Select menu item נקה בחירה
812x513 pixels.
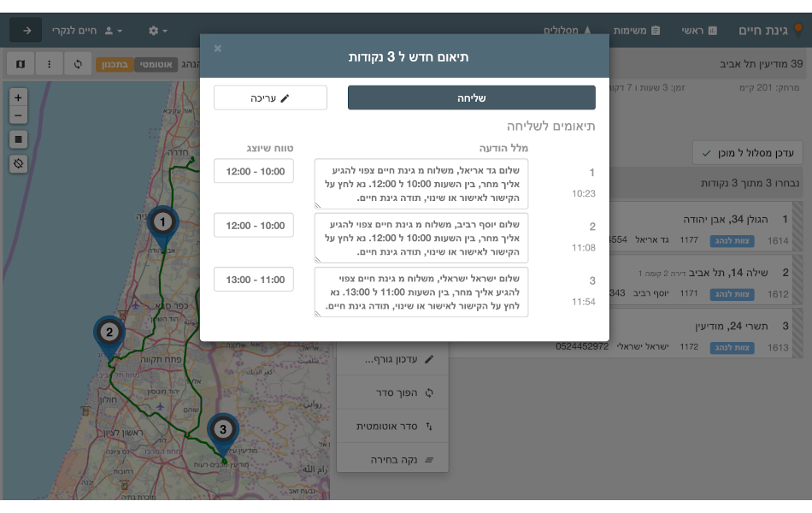(392, 460)
